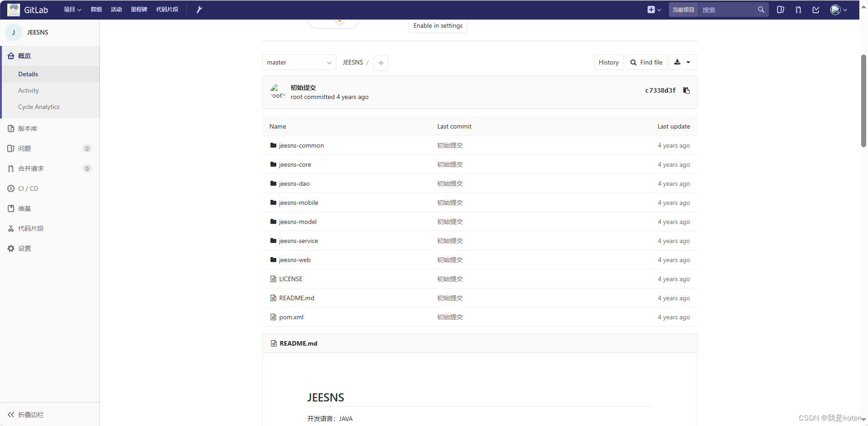The width and height of the screenshot is (868, 426).
Task: Open the issues icon in top navbar
Action: pos(780,10)
